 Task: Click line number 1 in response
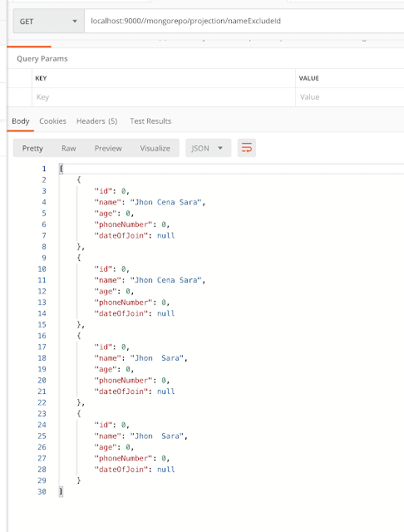[44, 169]
